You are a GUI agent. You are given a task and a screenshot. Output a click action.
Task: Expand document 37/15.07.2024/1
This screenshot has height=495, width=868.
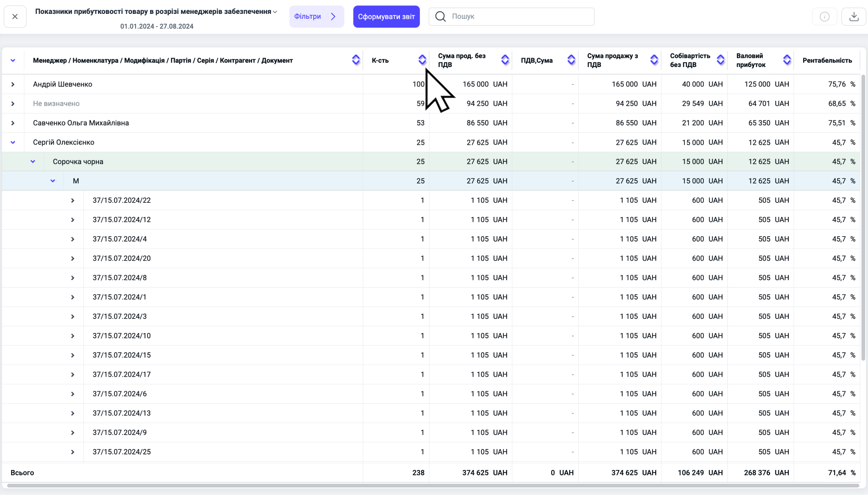73,297
